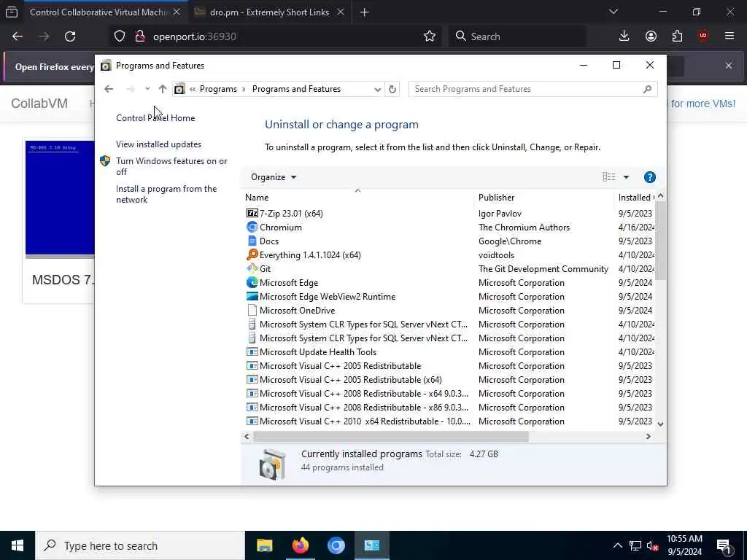Open Control Panel Home link
Image resolution: width=747 pixels, height=560 pixels.
click(155, 118)
